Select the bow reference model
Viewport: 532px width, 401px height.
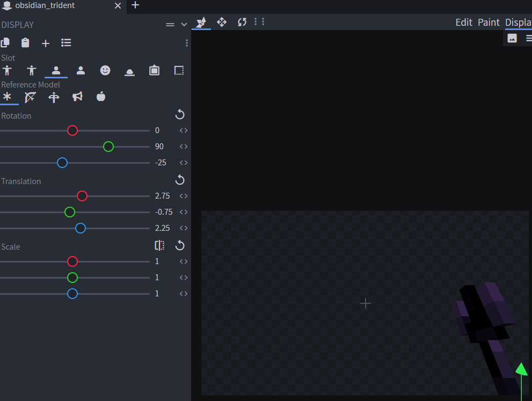(31, 97)
